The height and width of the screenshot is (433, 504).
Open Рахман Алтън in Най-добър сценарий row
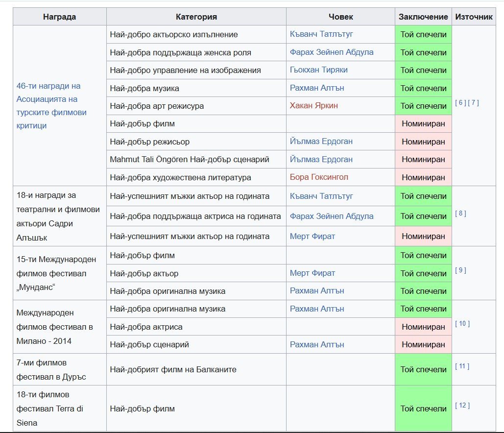coord(317,345)
